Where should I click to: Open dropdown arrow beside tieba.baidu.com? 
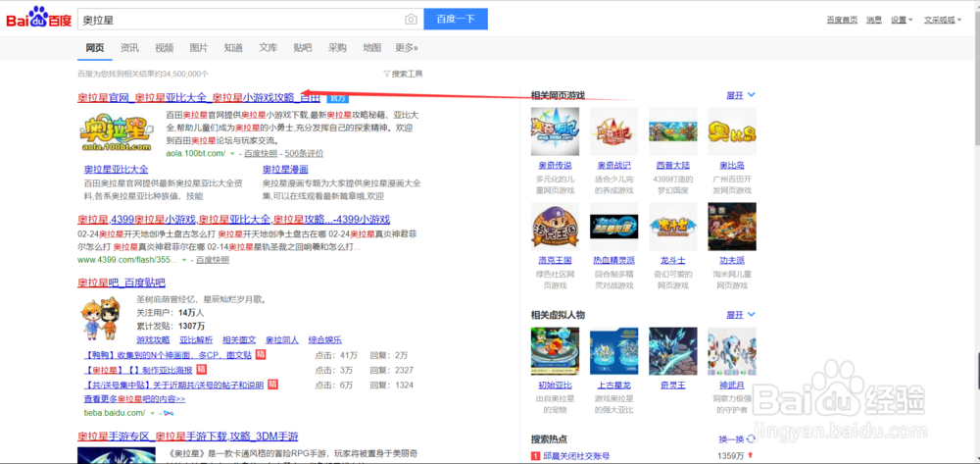tap(153, 413)
